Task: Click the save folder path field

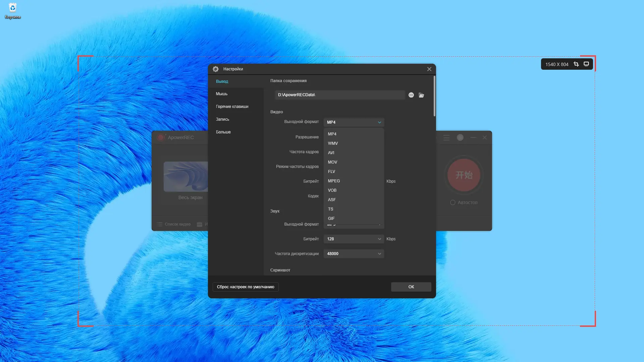Action: click(340, 95)
